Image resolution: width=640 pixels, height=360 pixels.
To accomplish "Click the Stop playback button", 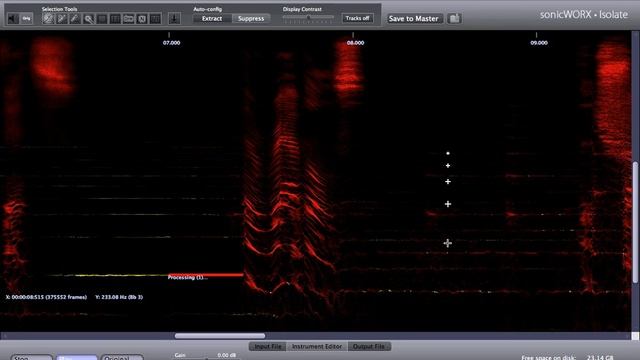I will 31,357.
